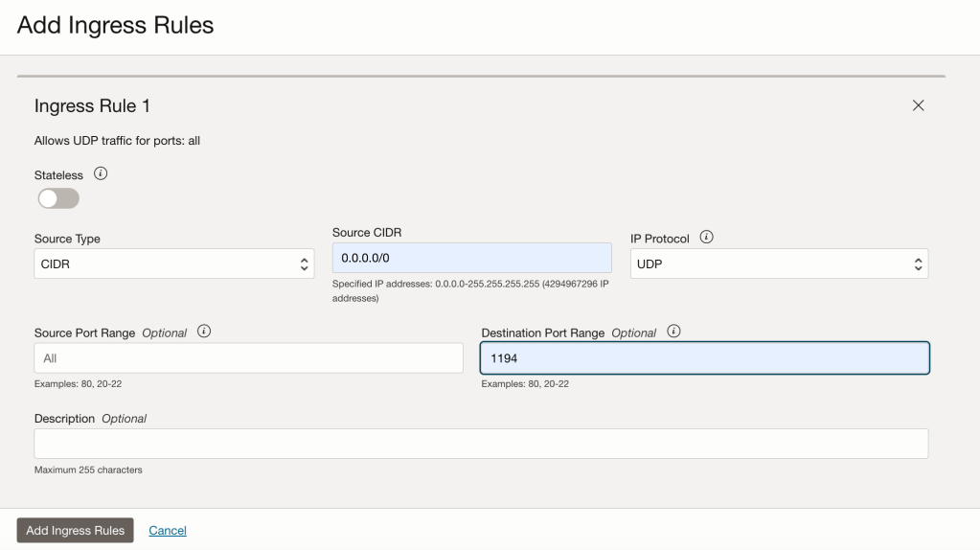Image resolution: width=980 pixels, height=550 pixels.
Task: Click the "Ingress Rule 1" heading
Action: (x=92, y=105)
